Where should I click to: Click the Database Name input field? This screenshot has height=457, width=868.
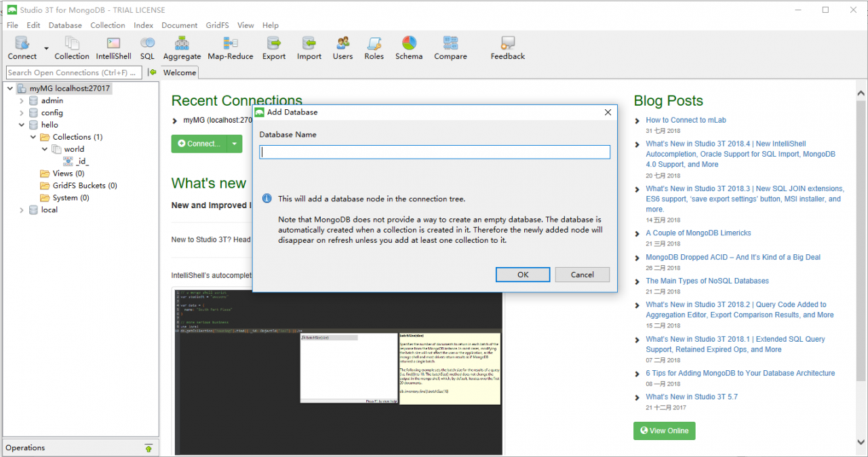[x=434, y=152]
